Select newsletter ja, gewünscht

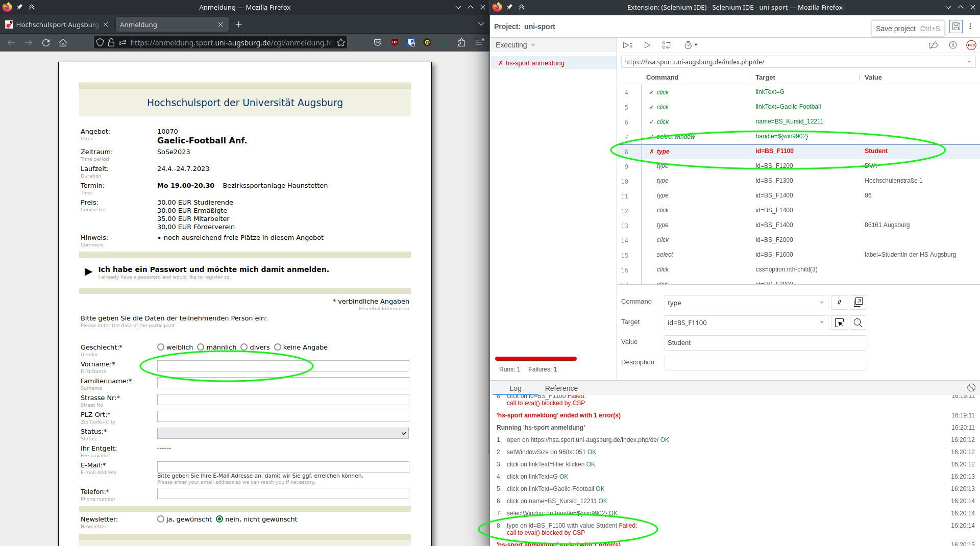pyautogui.click(x=161, y=519)
